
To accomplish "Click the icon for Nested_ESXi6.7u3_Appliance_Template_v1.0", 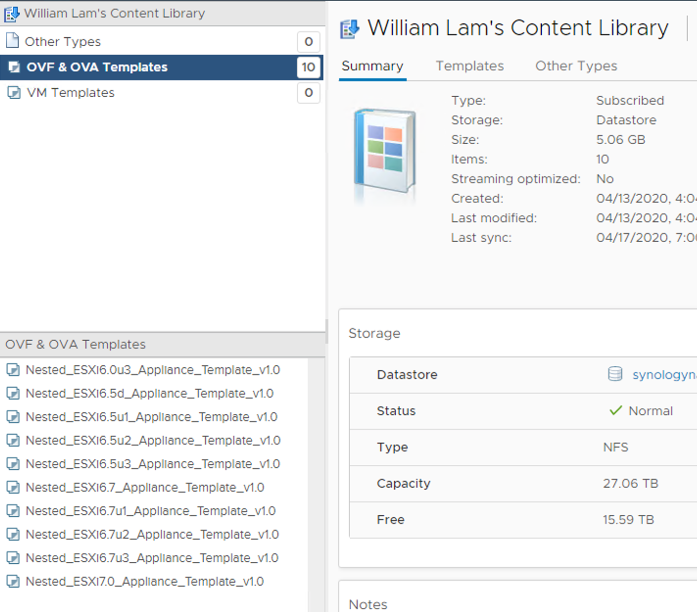I will coord(13,558).
